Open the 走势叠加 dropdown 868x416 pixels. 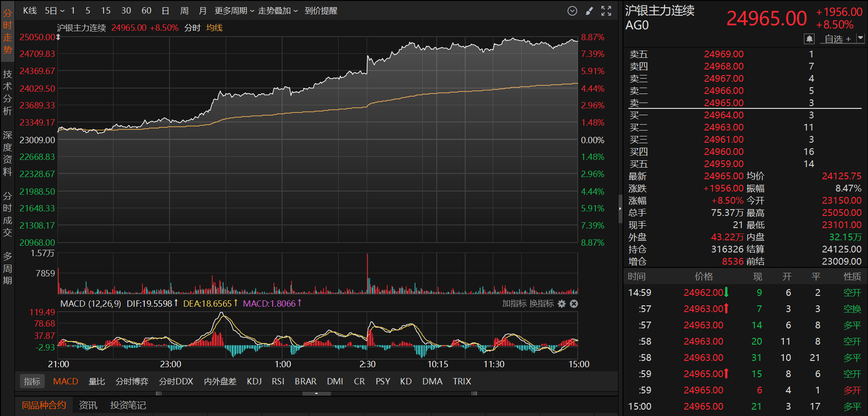tap(278, 11)
